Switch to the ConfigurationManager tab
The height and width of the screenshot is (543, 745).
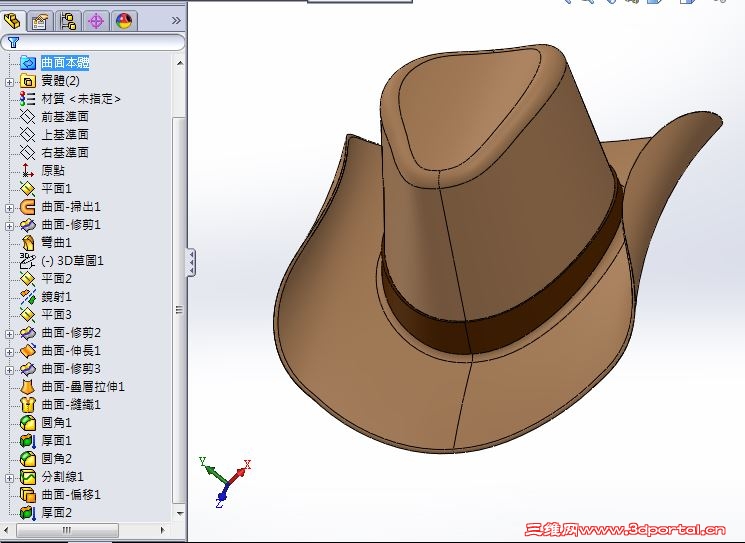[x=68, y=21]
